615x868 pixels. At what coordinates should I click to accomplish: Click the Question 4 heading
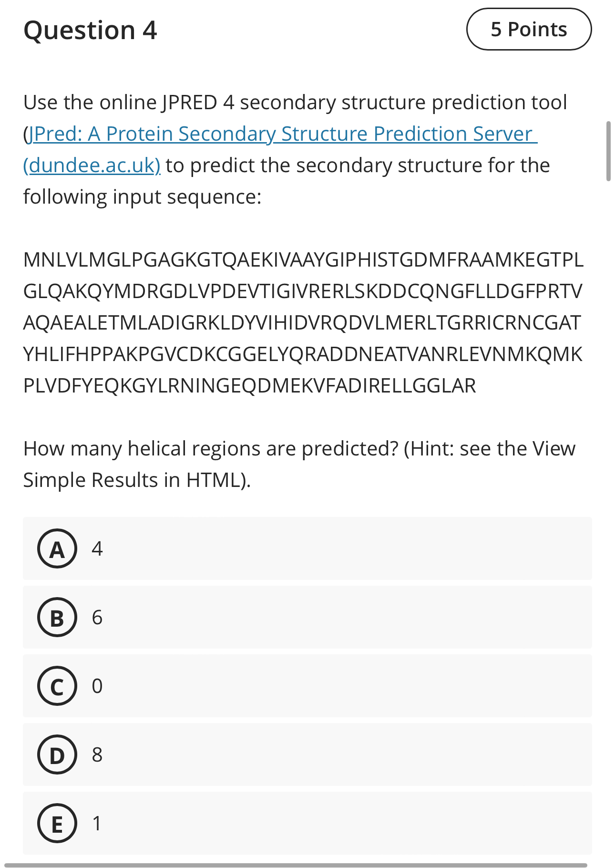click(91, 31)
